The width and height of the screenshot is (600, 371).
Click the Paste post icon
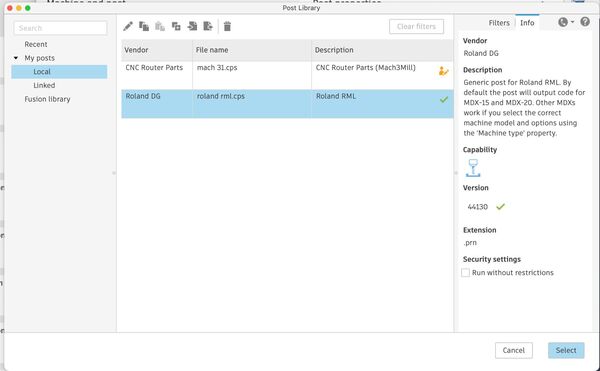[x=160, y=26]
